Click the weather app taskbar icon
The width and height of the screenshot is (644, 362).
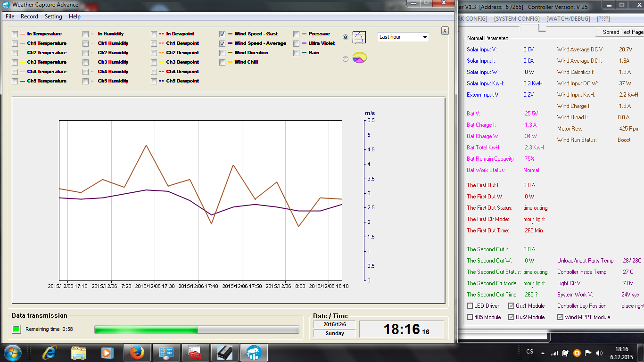[254, 353]
